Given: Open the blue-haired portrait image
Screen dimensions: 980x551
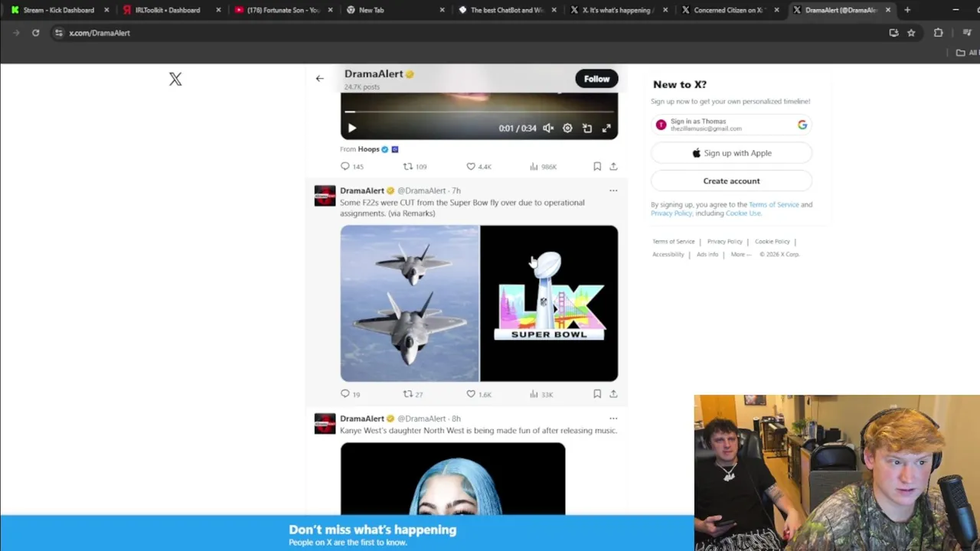Looking at the screenshot, I should (x=452, y=479).
